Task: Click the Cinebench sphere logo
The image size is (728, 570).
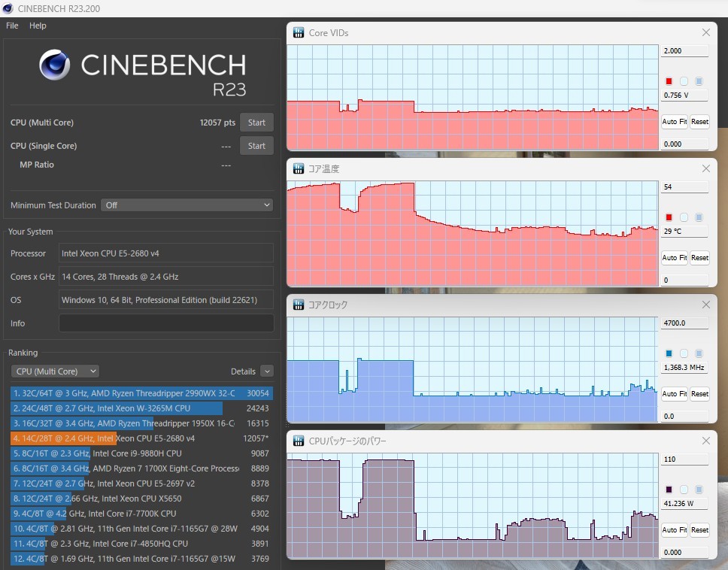Action: [x=55, y=65]
